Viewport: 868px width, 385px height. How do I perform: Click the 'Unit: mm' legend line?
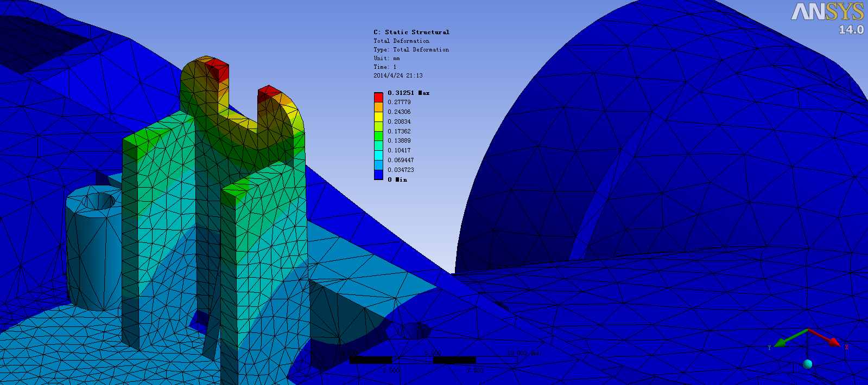(x=387, y=58)
